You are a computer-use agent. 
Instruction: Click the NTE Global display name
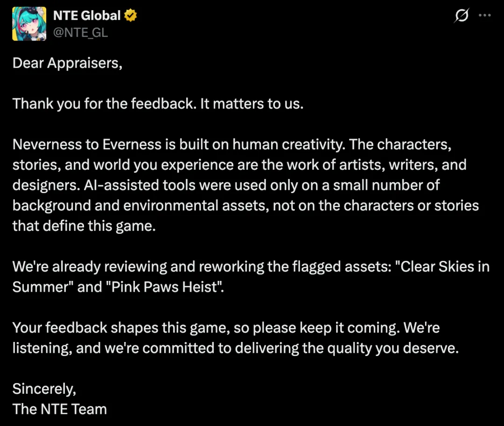(x=87, y=15)
